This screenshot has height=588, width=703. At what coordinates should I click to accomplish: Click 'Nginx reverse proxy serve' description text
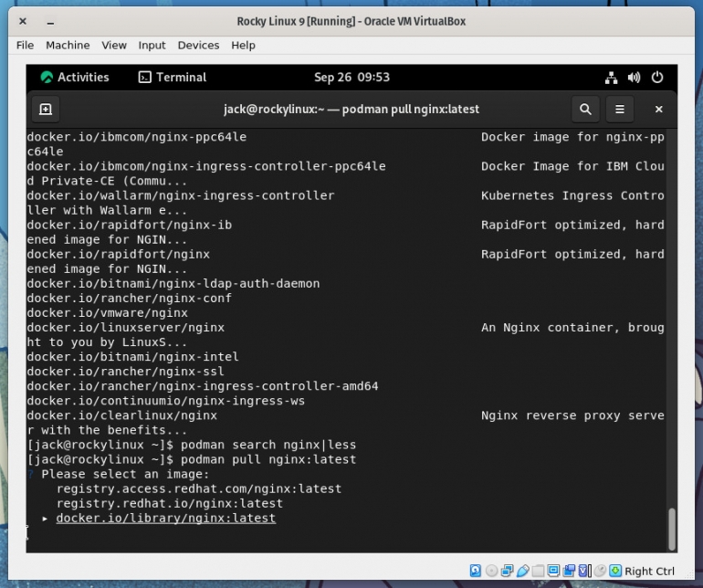tap(572, 415)
